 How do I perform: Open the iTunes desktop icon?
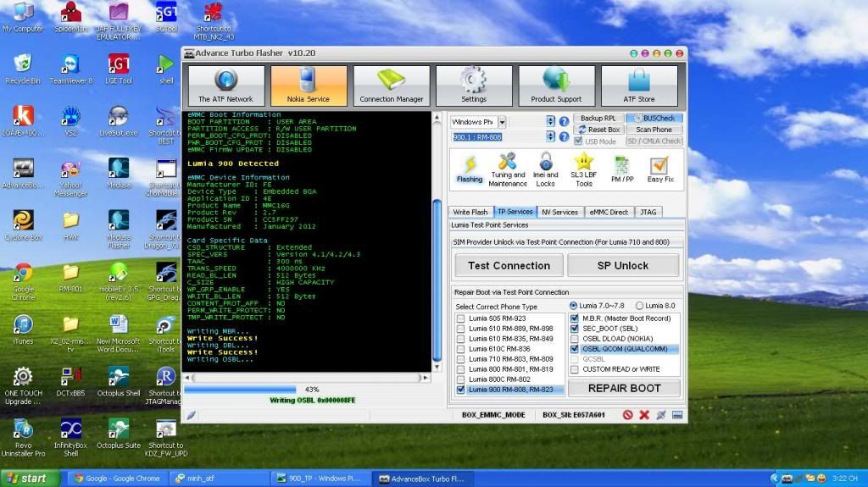pos(23,329)
